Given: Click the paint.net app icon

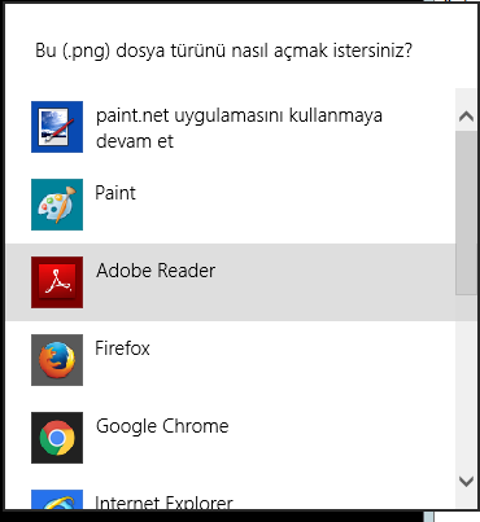Looking at the screenshot, I should click(x=57, y=127).
